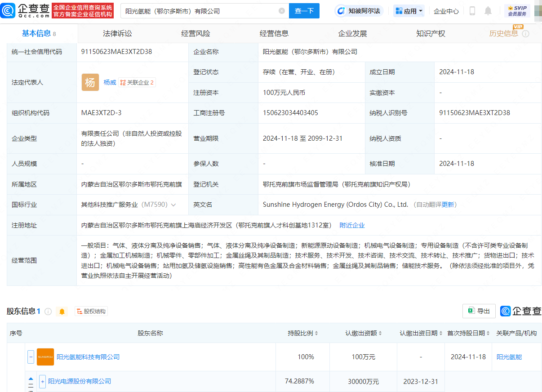The width and height of the screenshot is (542, 392).
Task: Click the 股东名称 column header
Action: pos(150,333)
